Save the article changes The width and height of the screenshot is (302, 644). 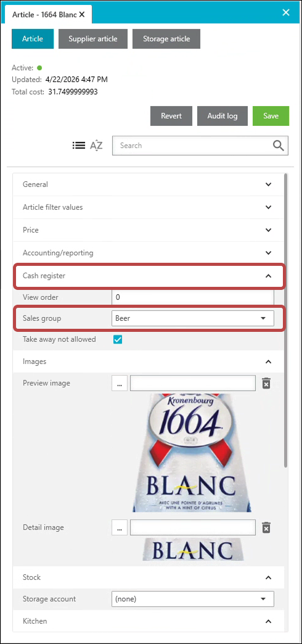(x=271, y=116)
